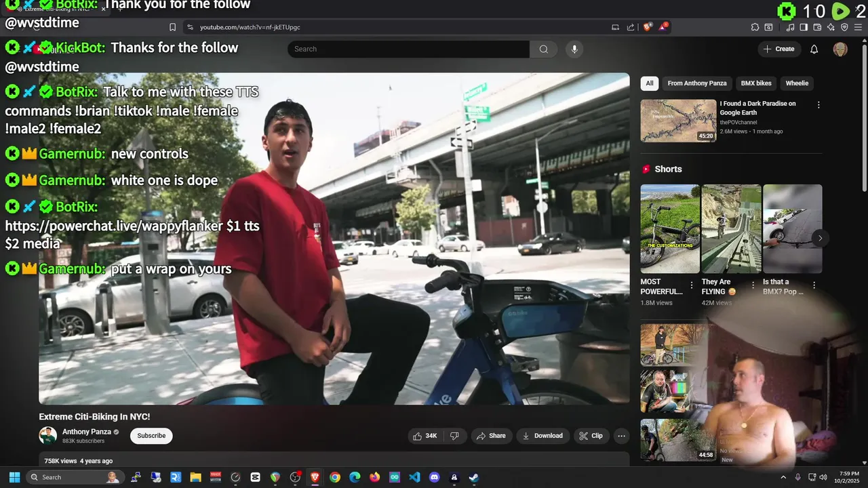Open the Create button menu
The width and height of the screenshot is (868, 488).
[x=779, y=49]
